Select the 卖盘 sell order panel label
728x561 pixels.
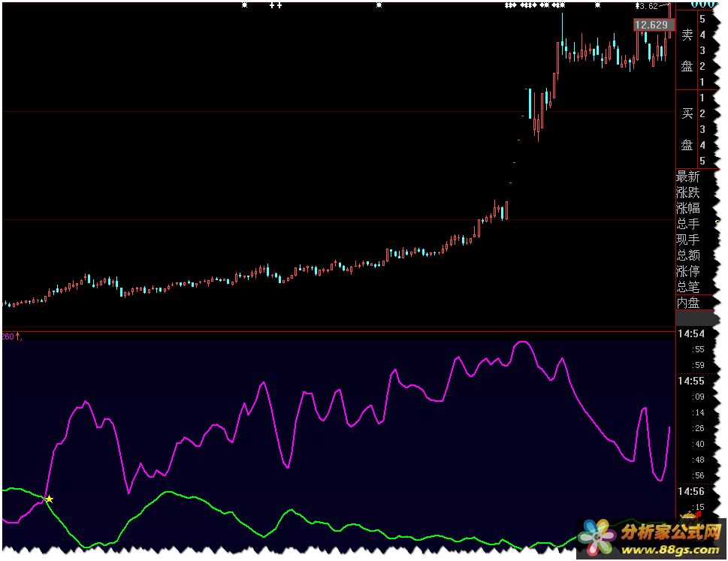tap(687, 50)
